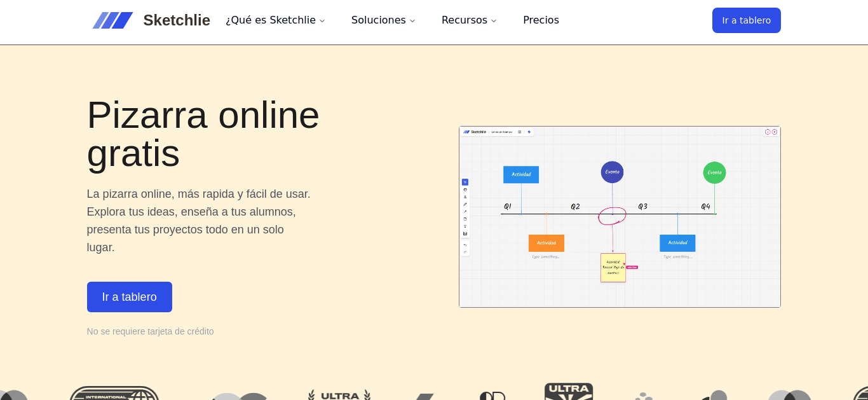Open the Soluciones menu

click(383, 20)
